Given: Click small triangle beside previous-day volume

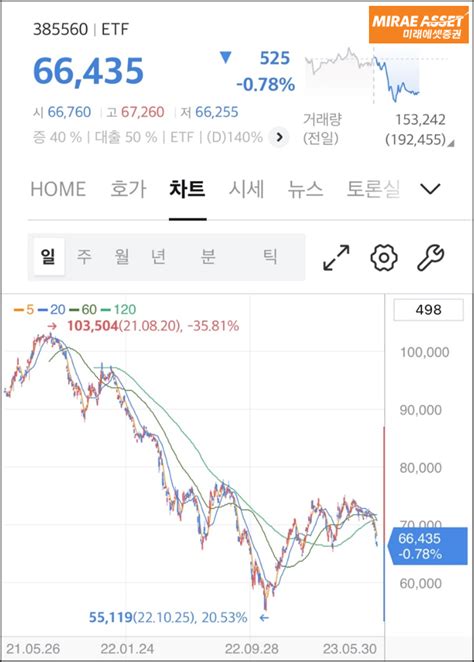Looking at the screenshot, I should [x=451, y=144].
